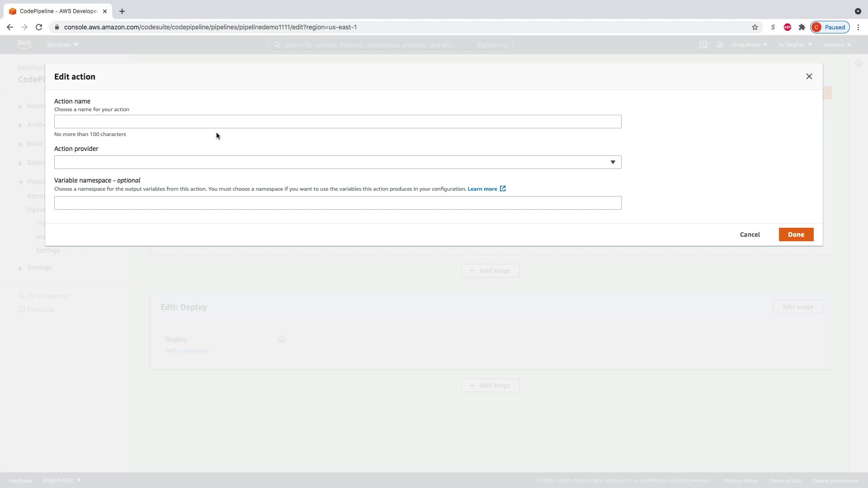Click the Variable namespace input field
This screenshot has width=868, height=488.
point(337,203)
